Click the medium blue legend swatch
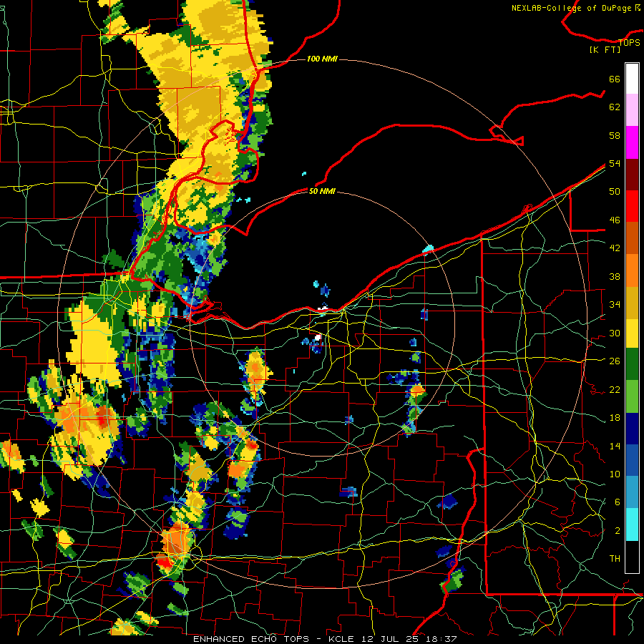 [x=632, y=460]
